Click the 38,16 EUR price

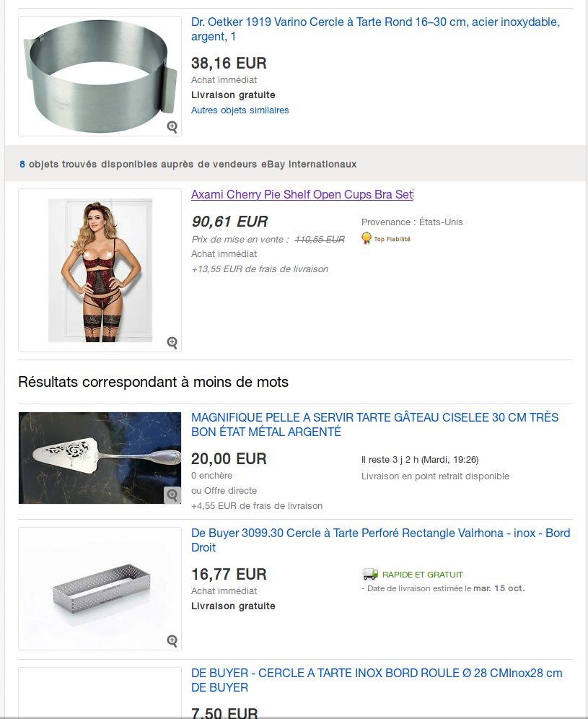pos(229,63)
